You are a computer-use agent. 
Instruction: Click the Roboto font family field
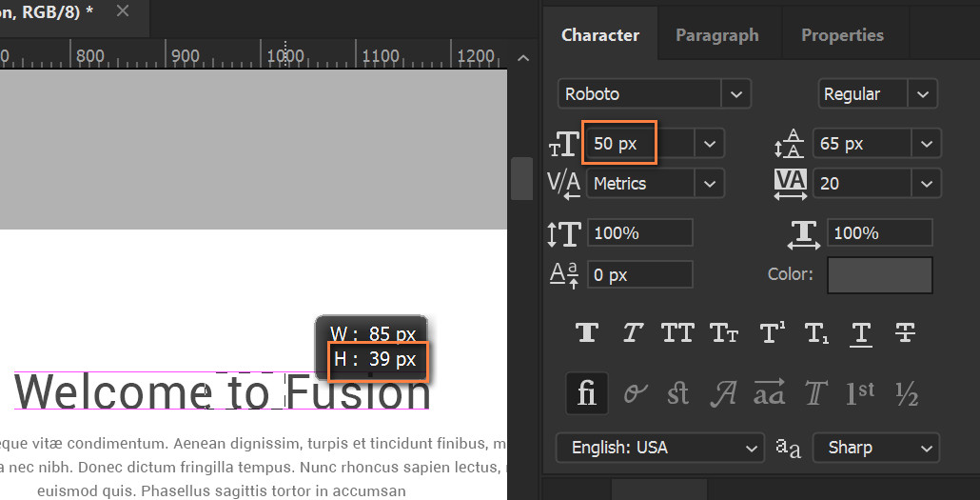[639, 94]
